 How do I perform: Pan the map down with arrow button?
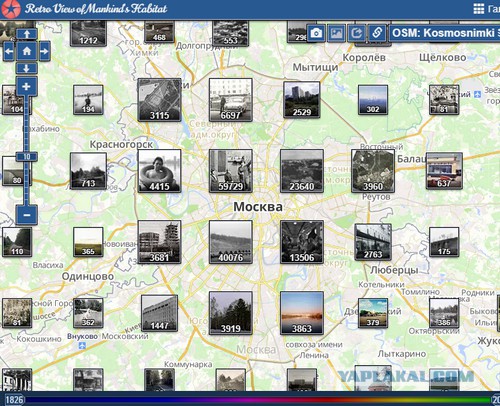[x=27, y=69]
